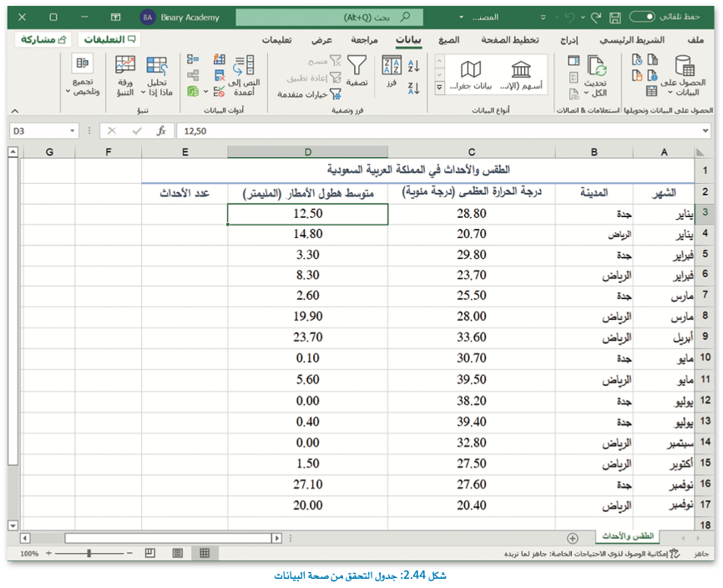Switch to the Formulas tab (الصيغ)
The height and width of the screenshot is (588, 723).
(448, 40)
